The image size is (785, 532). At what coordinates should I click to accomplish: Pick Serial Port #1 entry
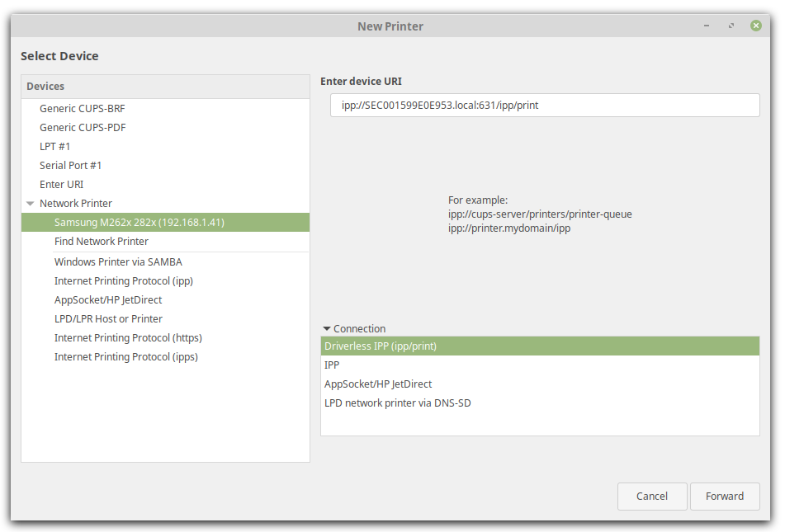click(x=71, y=166)
